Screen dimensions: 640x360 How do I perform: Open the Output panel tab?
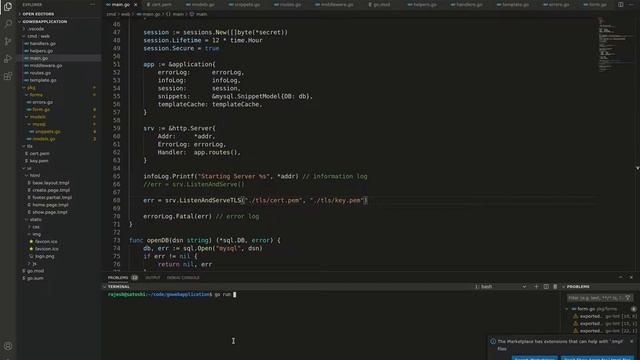coord(153,278)
